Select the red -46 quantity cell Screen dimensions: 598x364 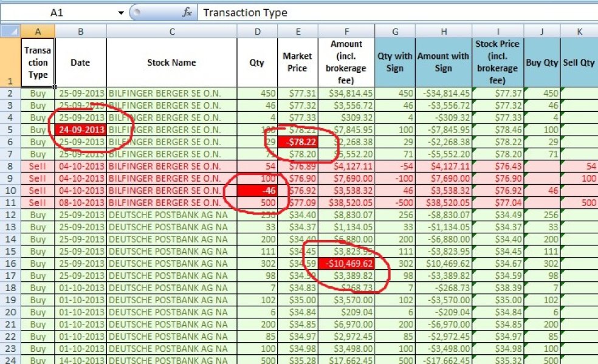256,190
